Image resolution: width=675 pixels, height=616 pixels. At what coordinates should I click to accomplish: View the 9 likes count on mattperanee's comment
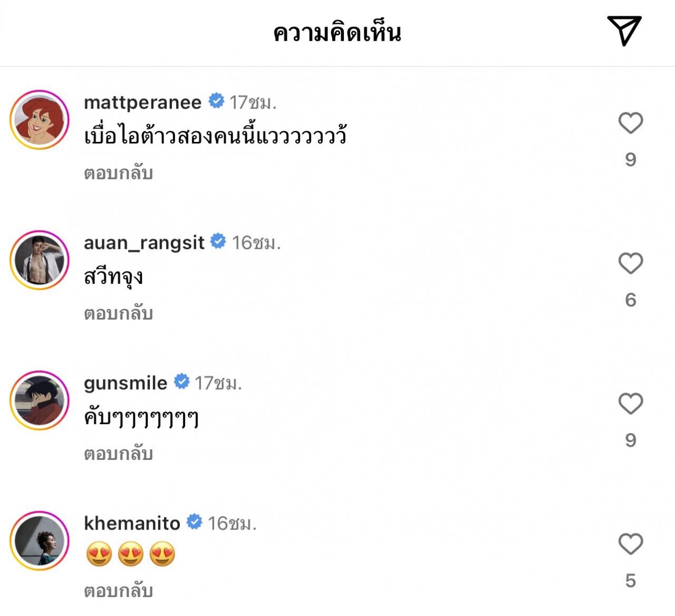630,160
